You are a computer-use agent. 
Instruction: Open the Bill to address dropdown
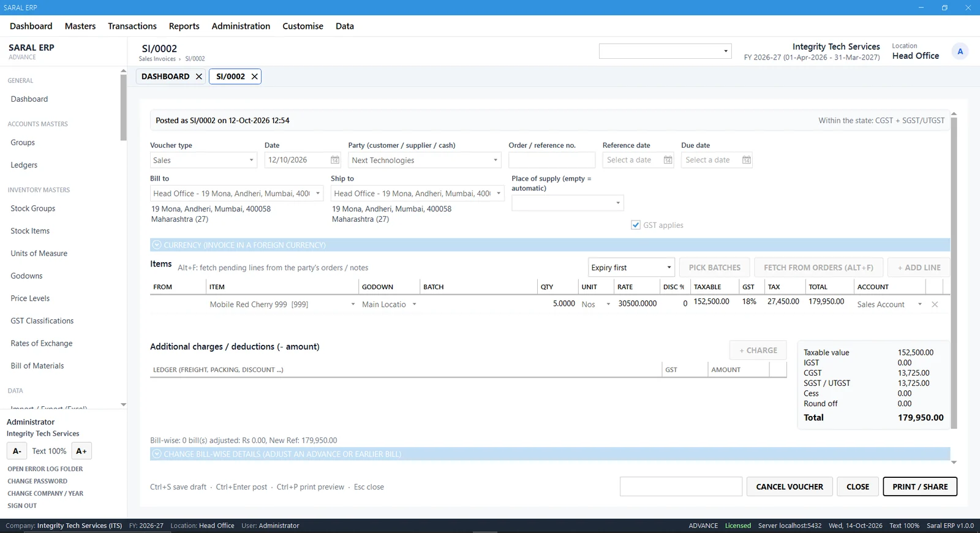236,194
